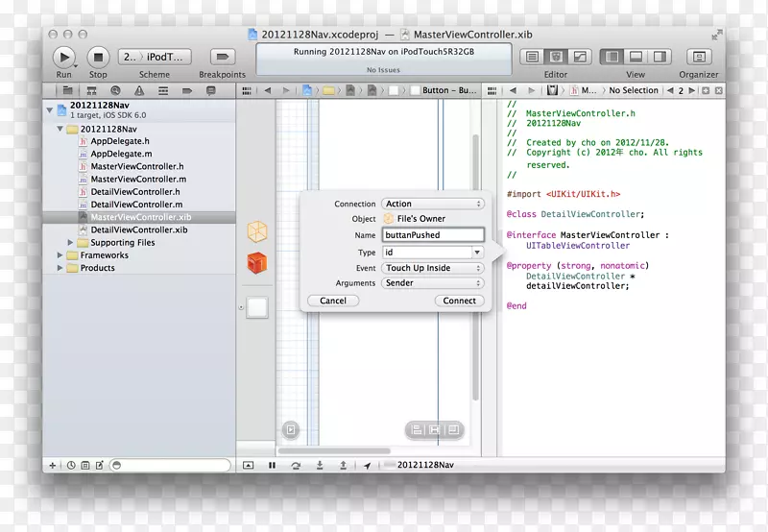Click Cancel in connection popup
Viewport: 768px width, 532px height.
(333, 301)
